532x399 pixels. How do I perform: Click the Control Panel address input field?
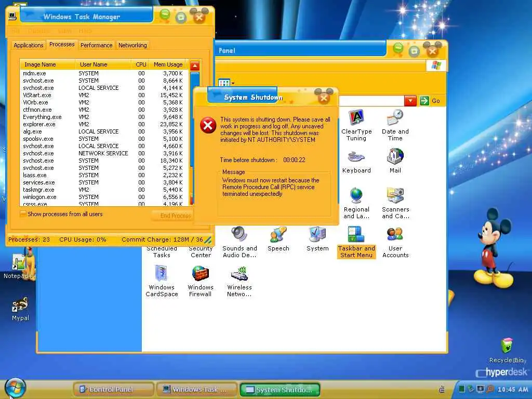pos(371,101)
